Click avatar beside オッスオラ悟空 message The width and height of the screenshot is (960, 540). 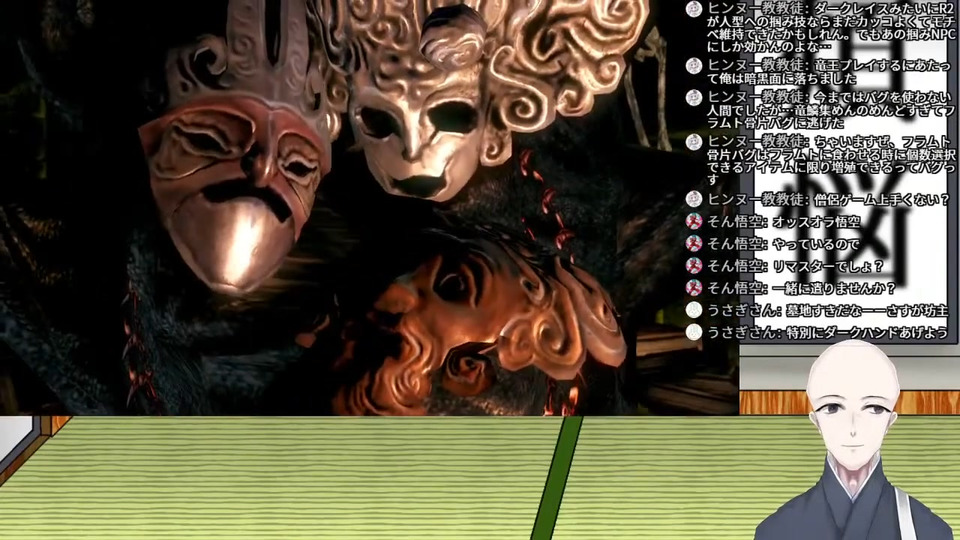[694, 221]
